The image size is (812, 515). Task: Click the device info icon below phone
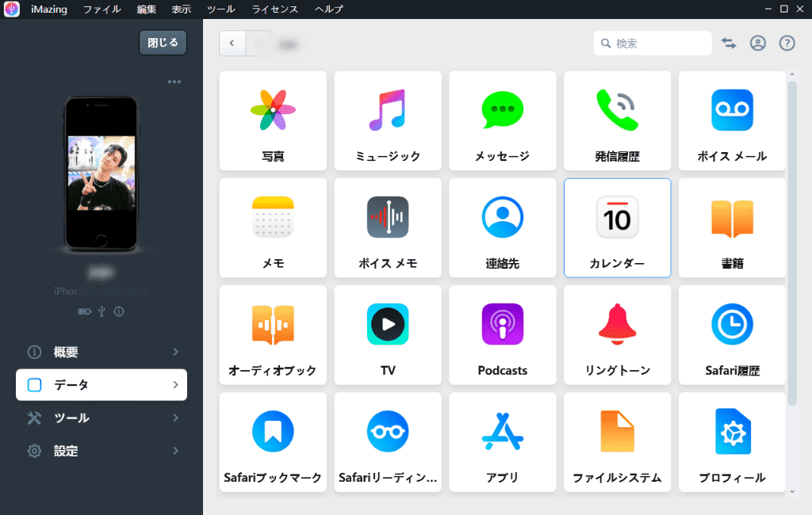coord(119,311)
